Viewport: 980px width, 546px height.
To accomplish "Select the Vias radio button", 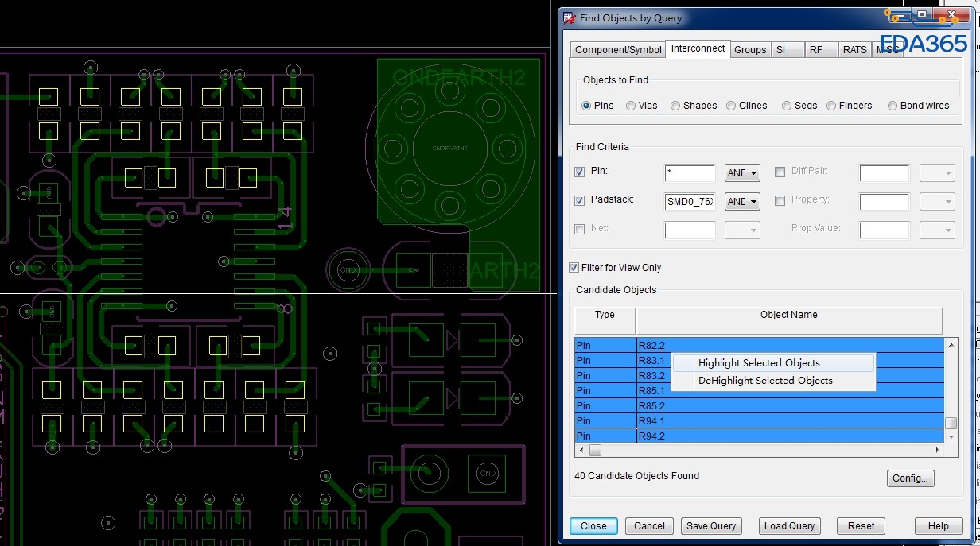I will tap(631, 106).
